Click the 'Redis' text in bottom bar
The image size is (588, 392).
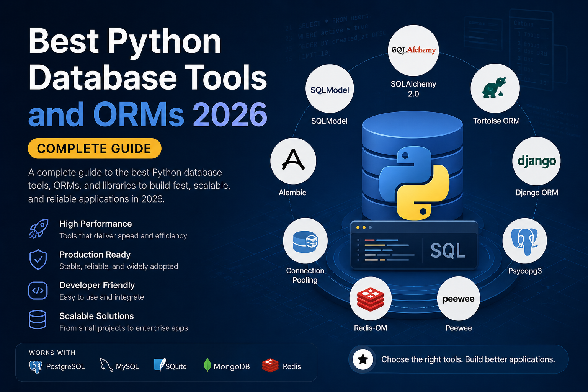click(292, 367)
